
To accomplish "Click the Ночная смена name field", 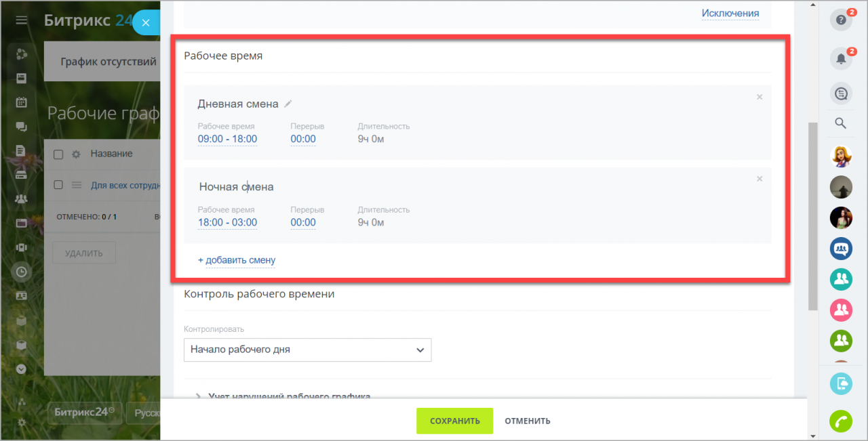I will click(x=237, y=187).
